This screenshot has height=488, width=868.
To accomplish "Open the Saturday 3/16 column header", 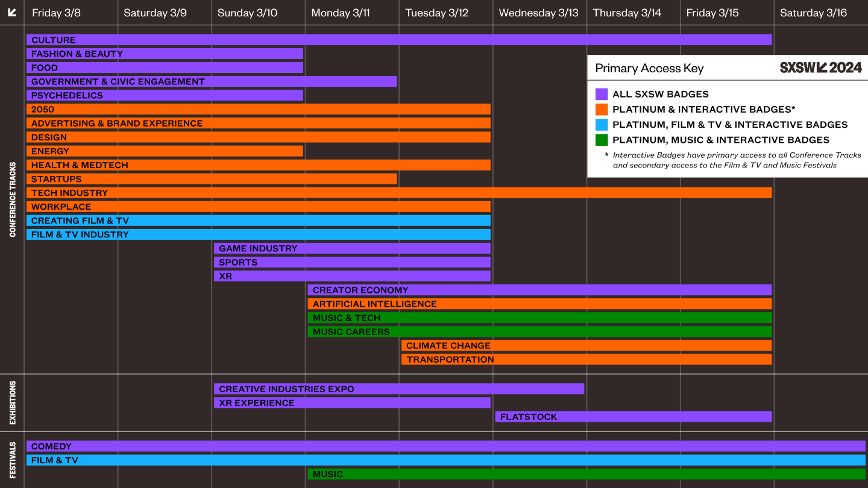I will [x=814, y=13].
